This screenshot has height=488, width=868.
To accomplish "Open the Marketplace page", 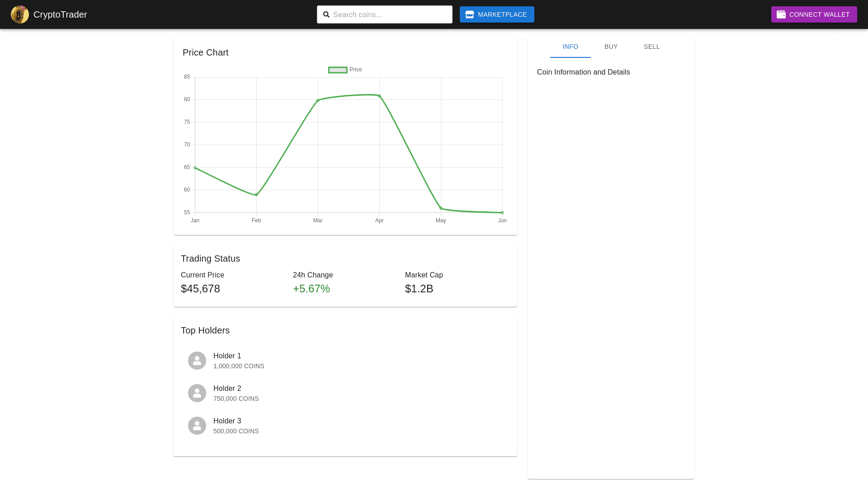I will click(497, 14).
